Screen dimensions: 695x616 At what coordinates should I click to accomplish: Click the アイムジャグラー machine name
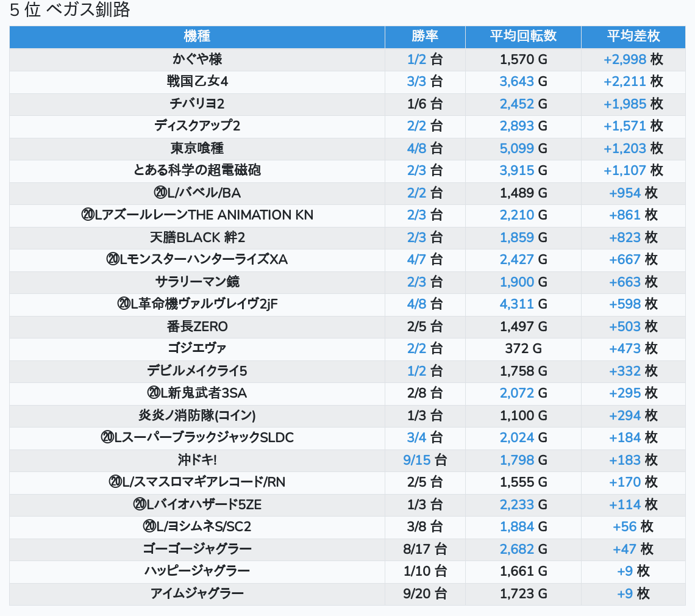click(x=197, y=593)
